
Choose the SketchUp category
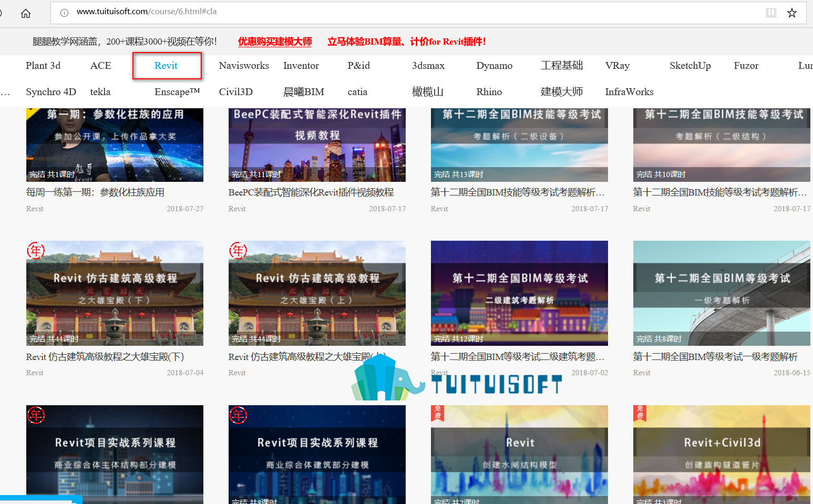[x=690, y=66]
